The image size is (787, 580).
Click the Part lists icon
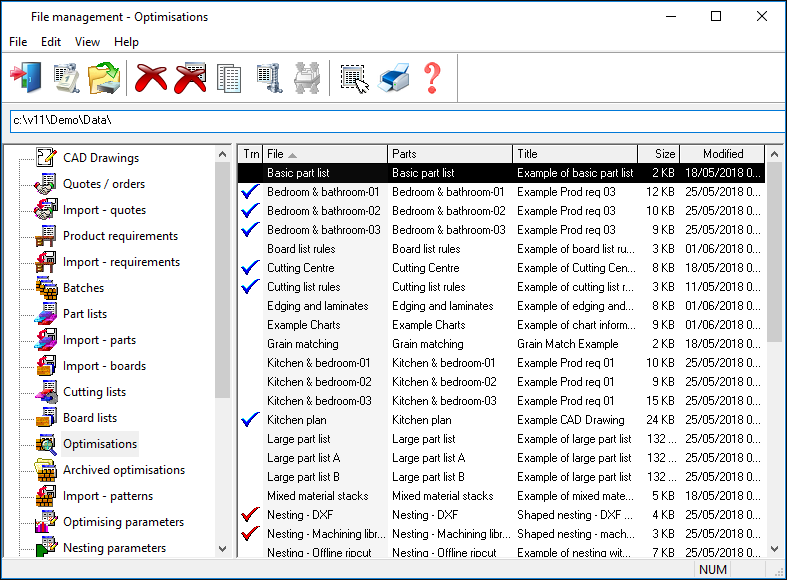pyautogui.click(x=46, y=314)
